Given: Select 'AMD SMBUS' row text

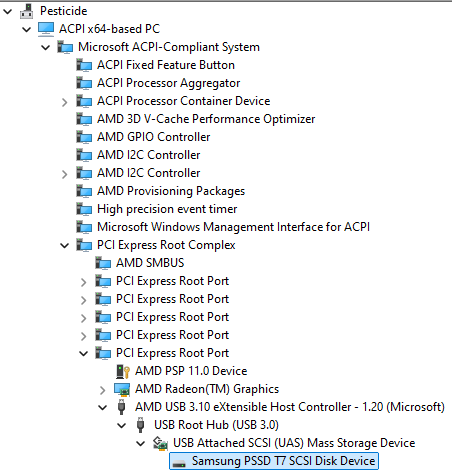Looking at the screenshot, I should tap(150, 263).
